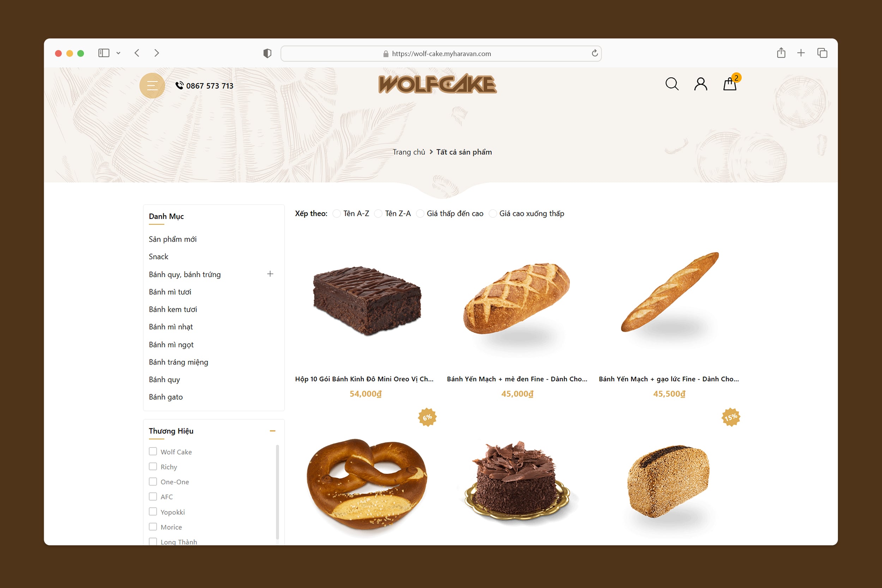Check the Wolf Cake brand checkbox
This screenshot has height=588, width=882.
click(x=153, y=451)
